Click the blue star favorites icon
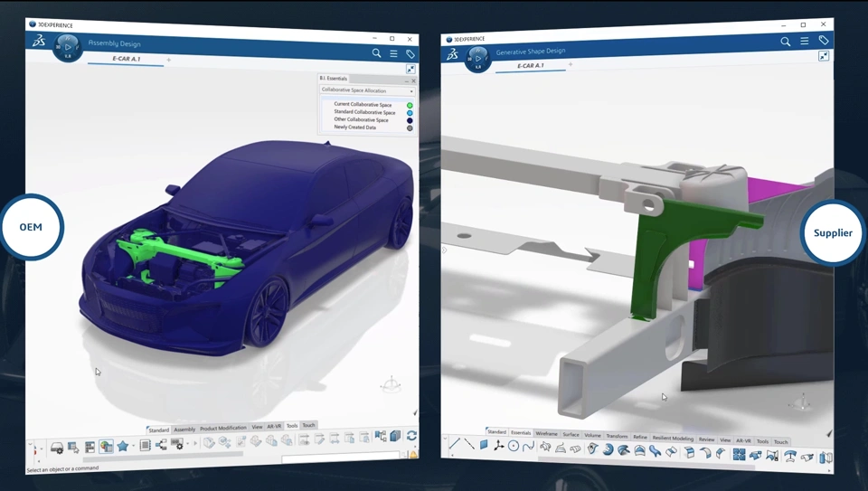 point(123,446)
